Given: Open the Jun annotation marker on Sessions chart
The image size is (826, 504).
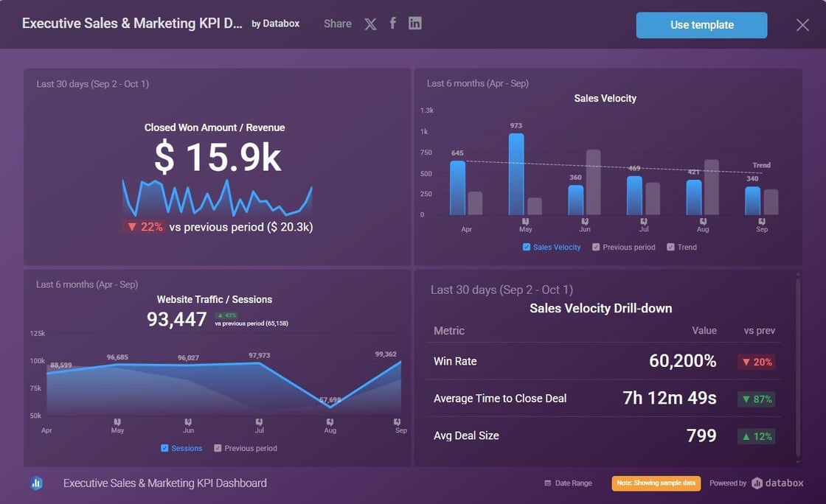Looking at the screenshot, I should [x=189, y=422].
